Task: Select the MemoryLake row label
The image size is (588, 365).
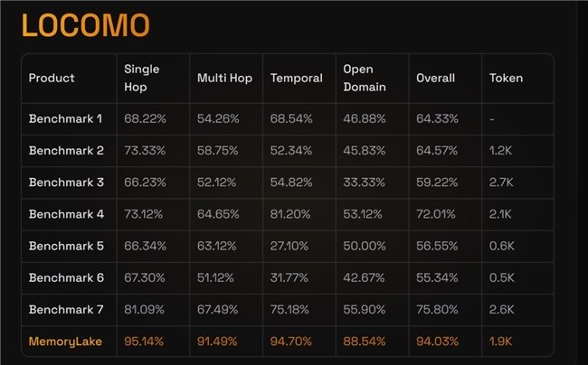Action: (65, 342)
